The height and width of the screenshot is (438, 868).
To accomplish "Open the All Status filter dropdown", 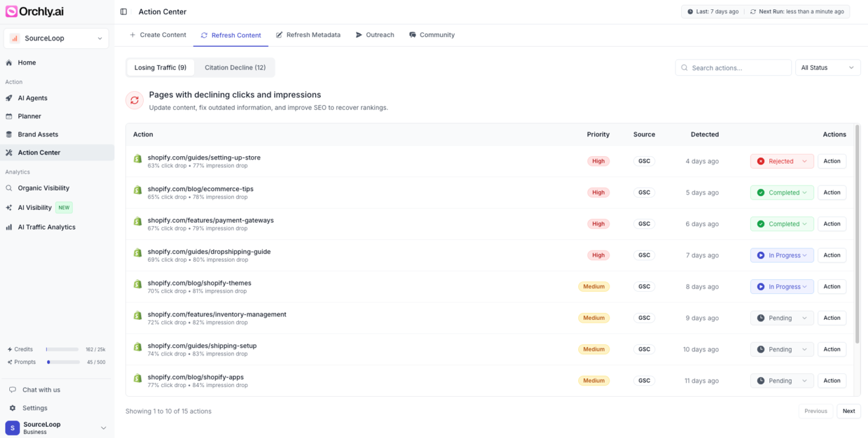I will pos(827,68).
